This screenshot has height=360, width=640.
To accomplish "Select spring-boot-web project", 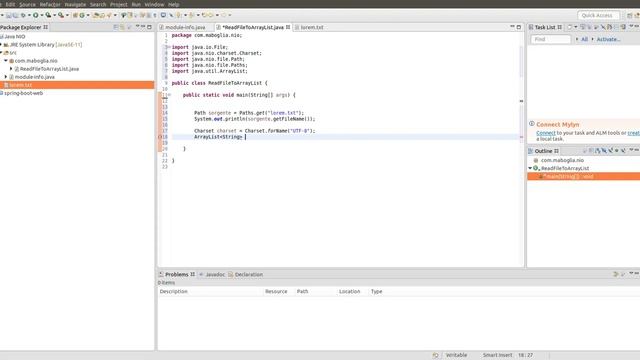I will (23, 93).
